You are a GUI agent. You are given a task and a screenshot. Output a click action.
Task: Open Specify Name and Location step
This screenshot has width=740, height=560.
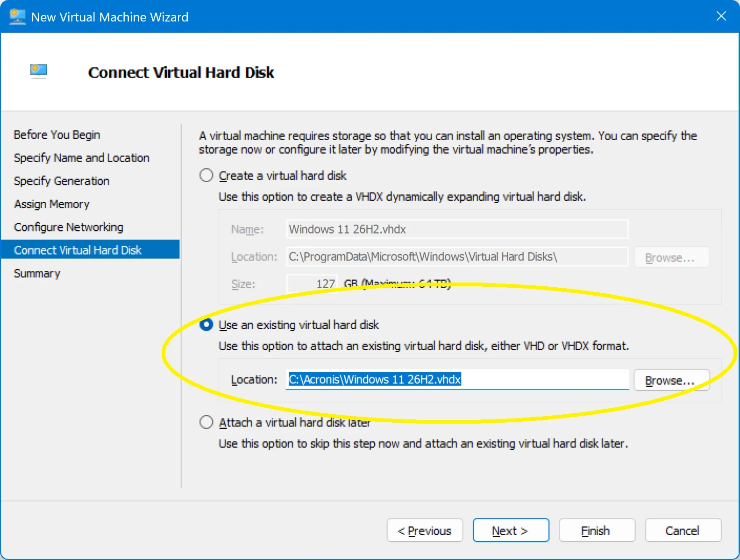coord(82,158)
